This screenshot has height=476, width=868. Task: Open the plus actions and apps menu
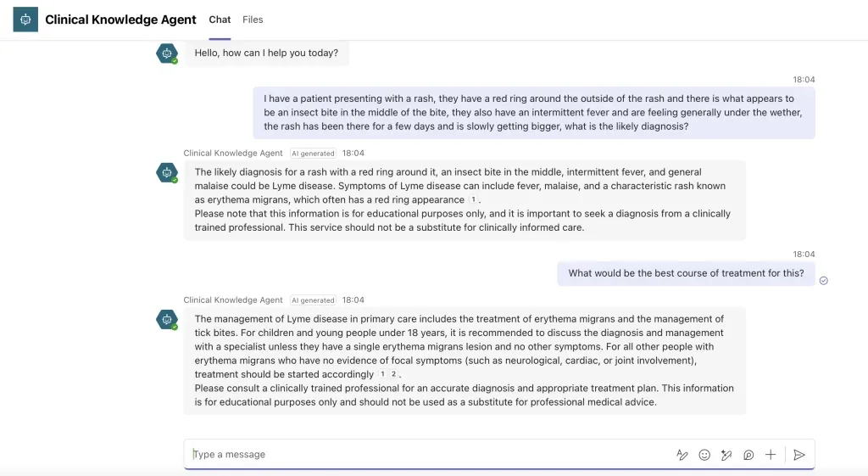[x=771, y=455]
